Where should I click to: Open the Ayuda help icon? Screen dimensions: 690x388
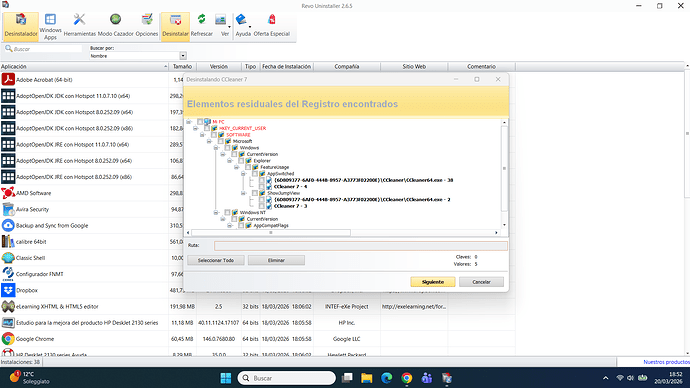pyautogui.click(x=241, y=20)
